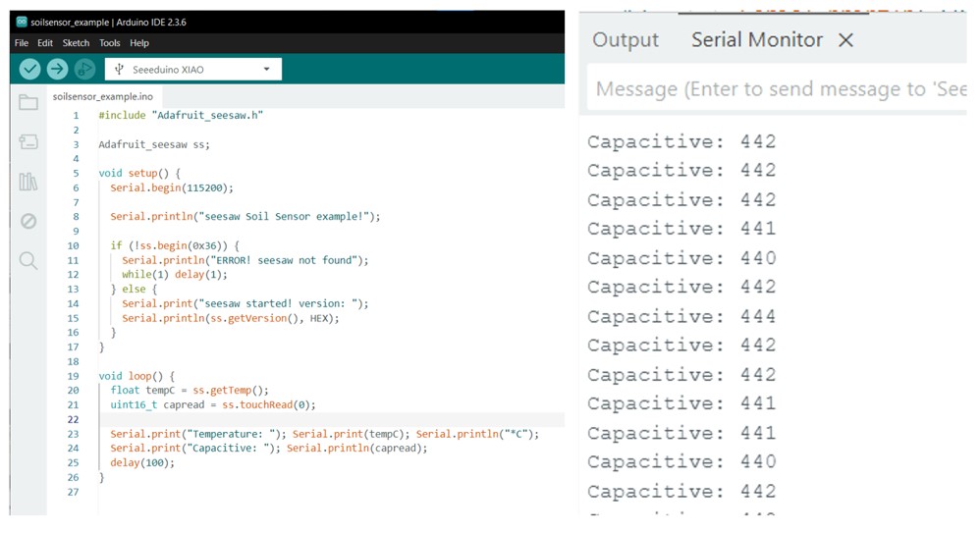Open the Library Manager books icon
The width and height of the screenshot is (980, 533).
click(28, 182)
